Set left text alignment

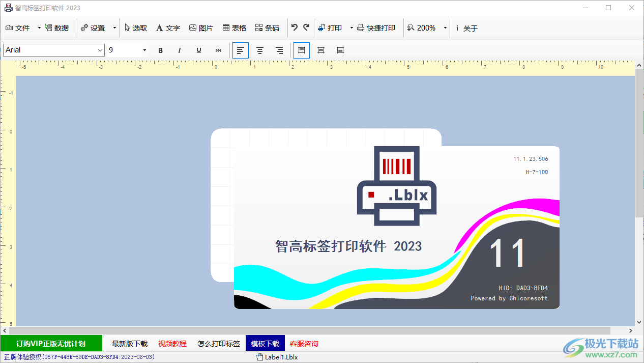click(x=240, y=50)
